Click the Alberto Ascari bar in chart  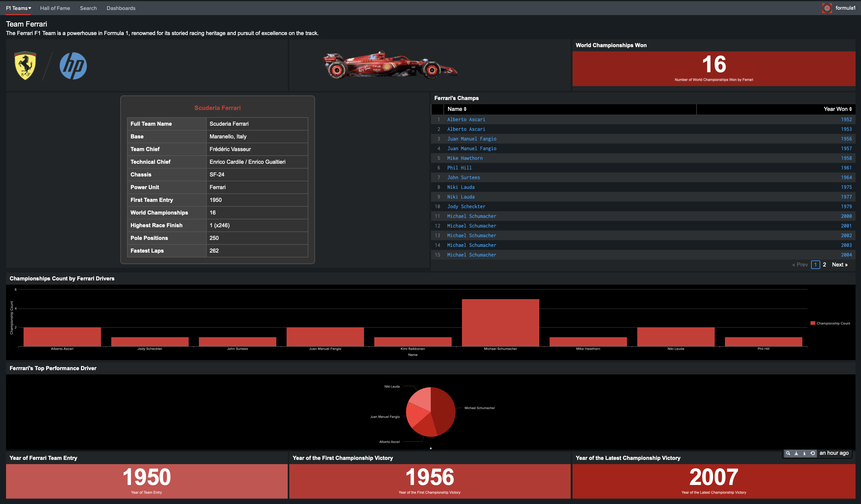(62, 337)
